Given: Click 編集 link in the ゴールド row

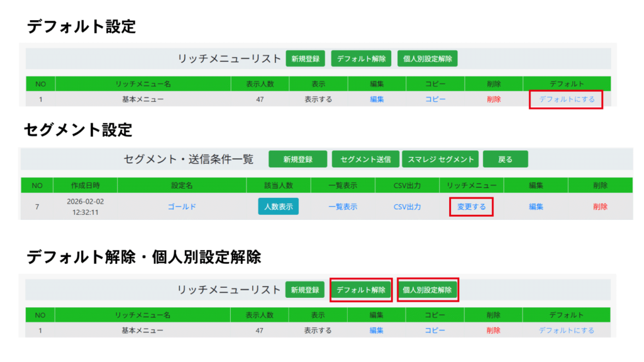Looking at the screenshot, I should pyautogui.click(x=536, y=207).
